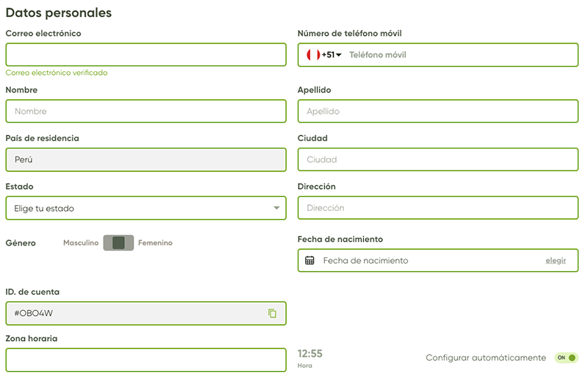Click the calendar icon in birth date field
The width and height of the screenshot is (588, 377).
[x=309, y=260]
